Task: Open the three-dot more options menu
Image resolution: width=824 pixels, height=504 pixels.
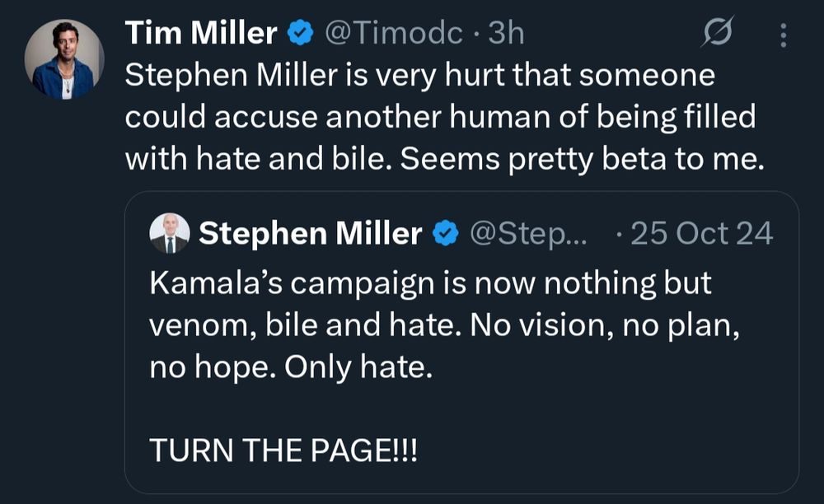Action: 783,35
